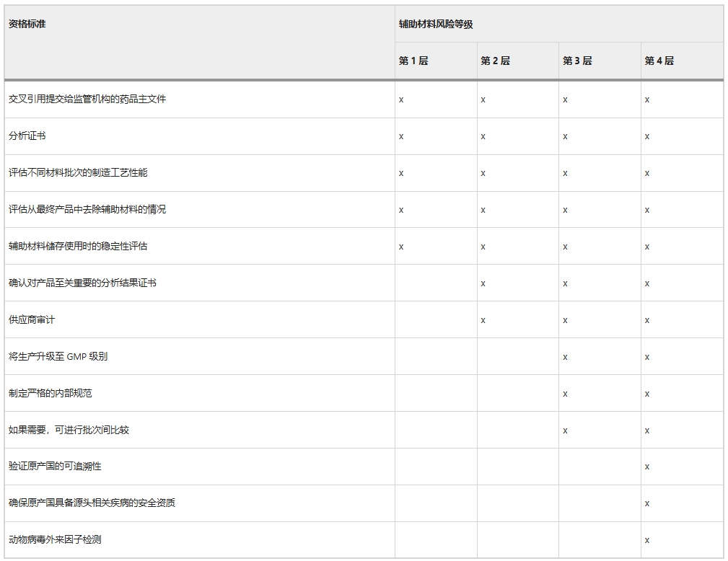Screen dimensions: 728x561
Task: Select the 供应商审计 row label
Action: click(x=32, y=319)
